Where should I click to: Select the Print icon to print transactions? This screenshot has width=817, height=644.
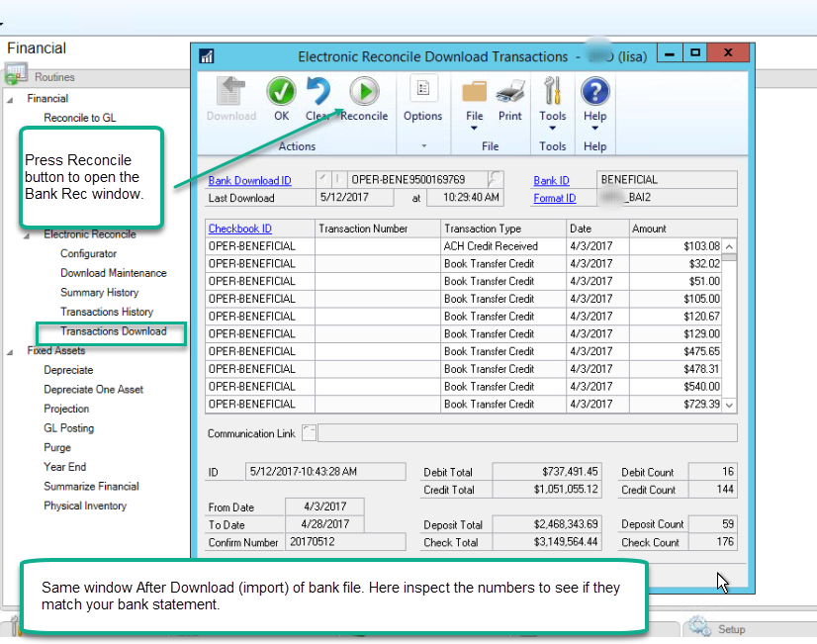pyautogui.click(x=510, y=94)
